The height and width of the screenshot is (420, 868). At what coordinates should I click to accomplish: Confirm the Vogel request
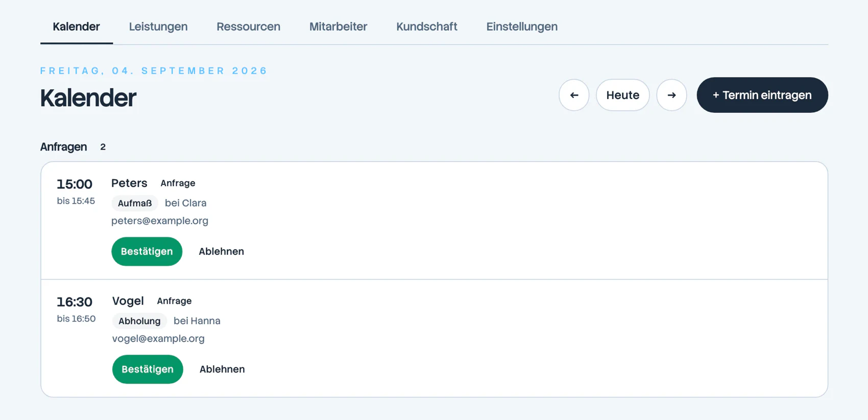coord(148,369)
